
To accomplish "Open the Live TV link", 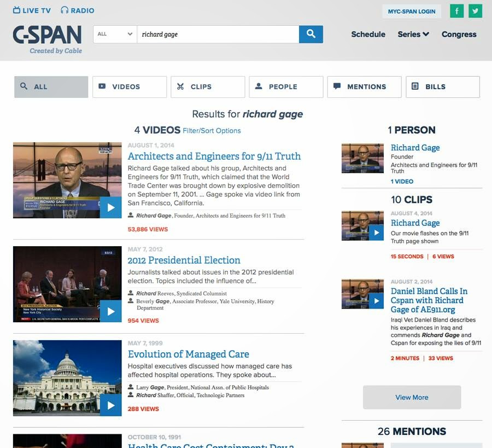I will click(32, 10).
